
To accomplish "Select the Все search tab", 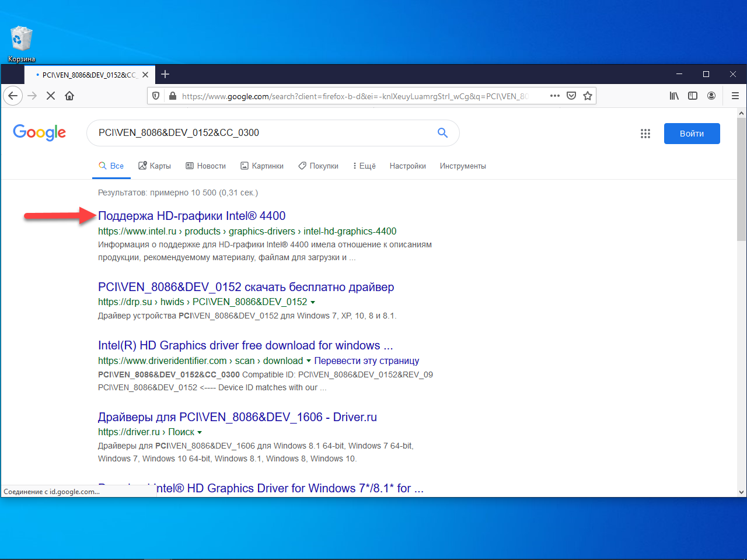I will pos(111,166).
